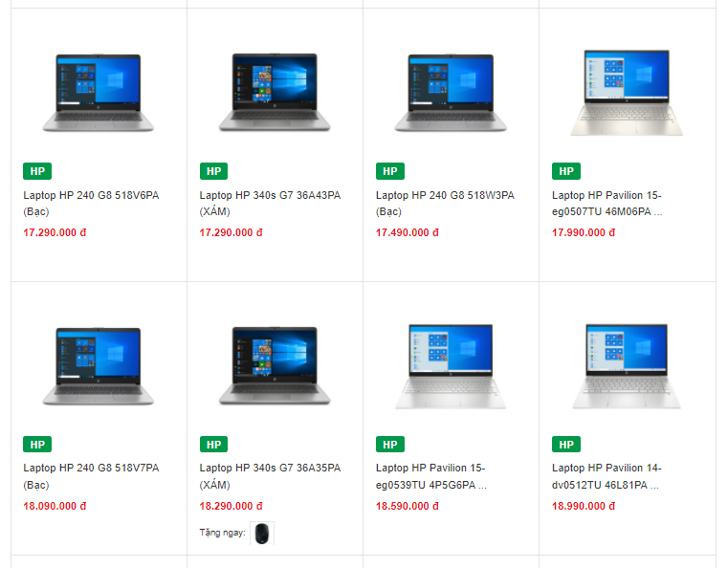Click HP brand badge on 240 G8 518V7PA
Viewport: 728px width, 568px height.
pyautogui.click(x=37, y=445)
